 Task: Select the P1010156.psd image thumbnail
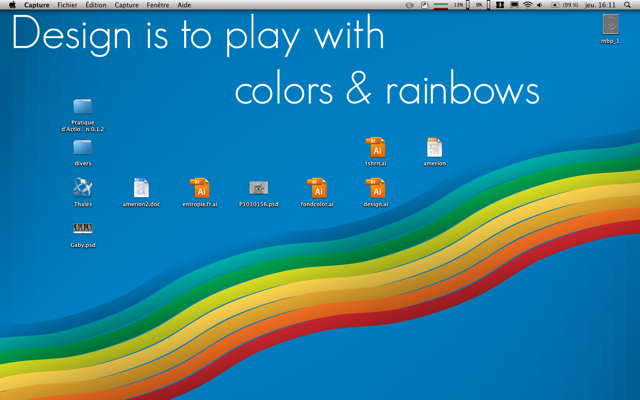click(x=259, y=188)
